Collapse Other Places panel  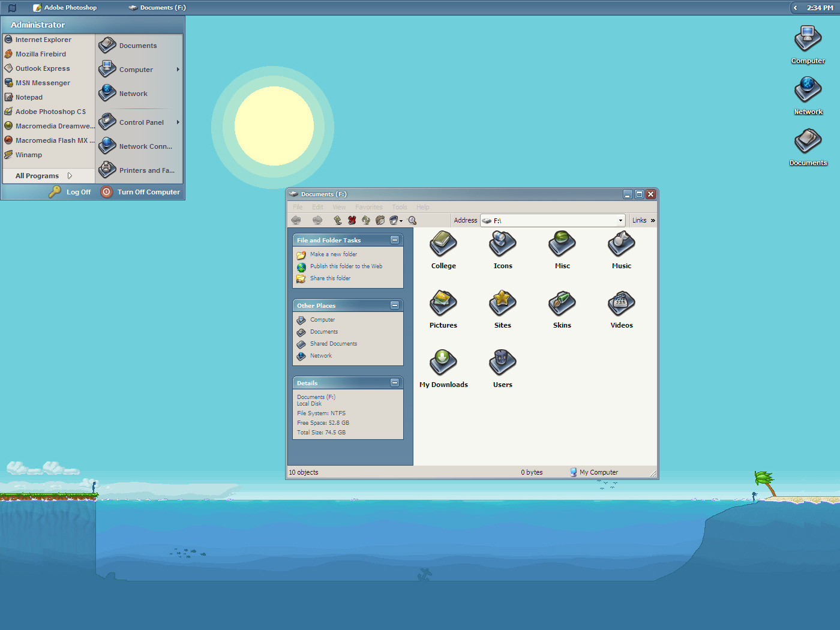coord(395,305)
